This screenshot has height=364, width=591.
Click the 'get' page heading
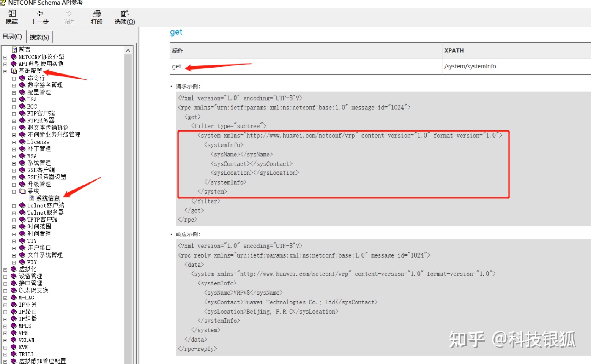[176, 32]
